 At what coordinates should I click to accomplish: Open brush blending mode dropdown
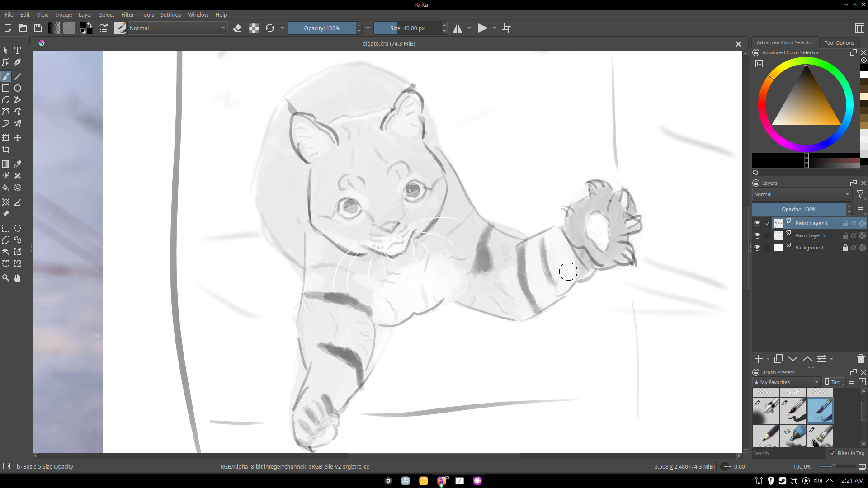[177, 28]
